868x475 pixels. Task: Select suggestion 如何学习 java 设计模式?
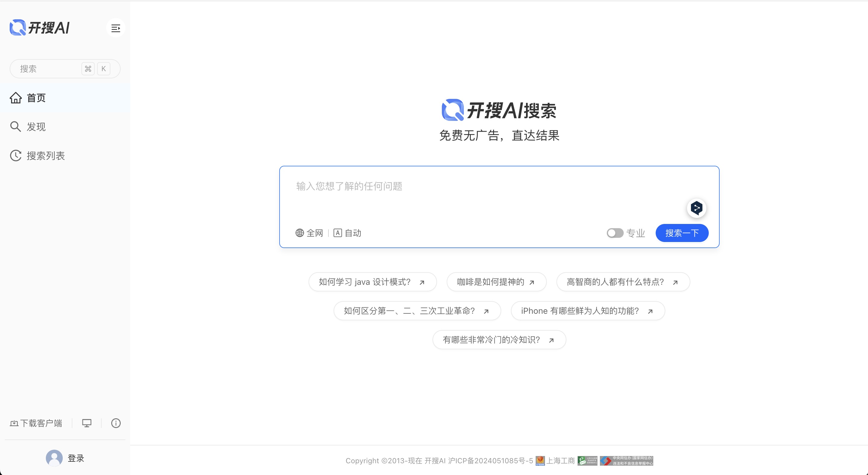pos(373,282)
